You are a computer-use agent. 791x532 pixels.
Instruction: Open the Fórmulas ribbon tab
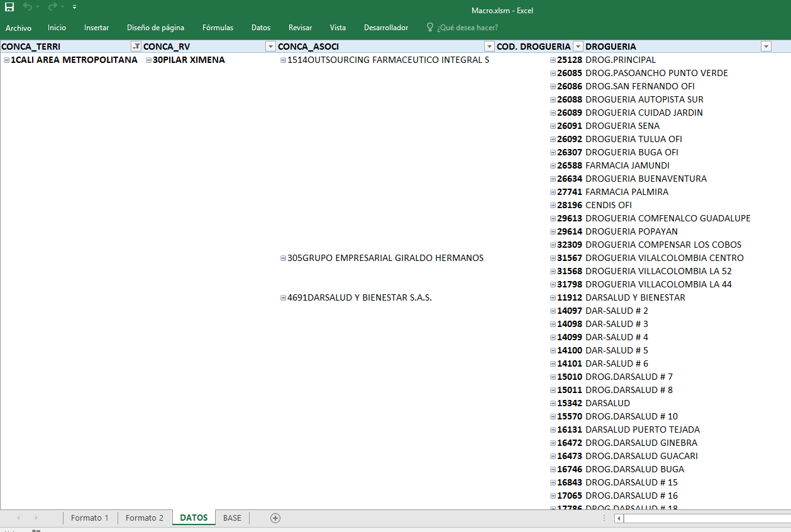tap(218, 28)
